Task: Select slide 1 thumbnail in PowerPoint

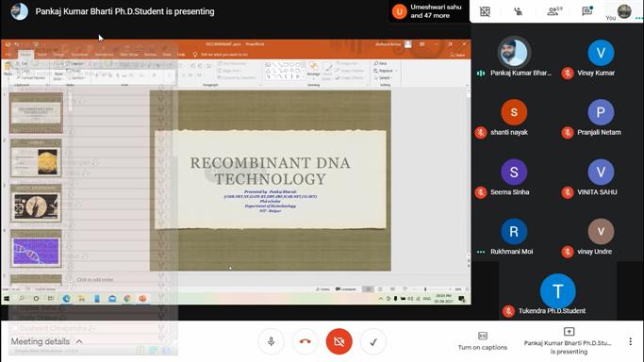Action: 36,112
